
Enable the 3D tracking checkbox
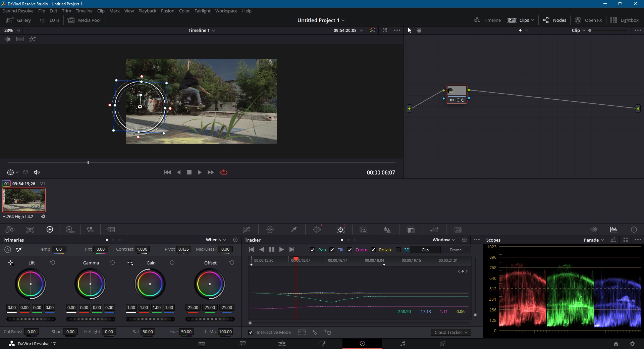(x=398, y=250)
